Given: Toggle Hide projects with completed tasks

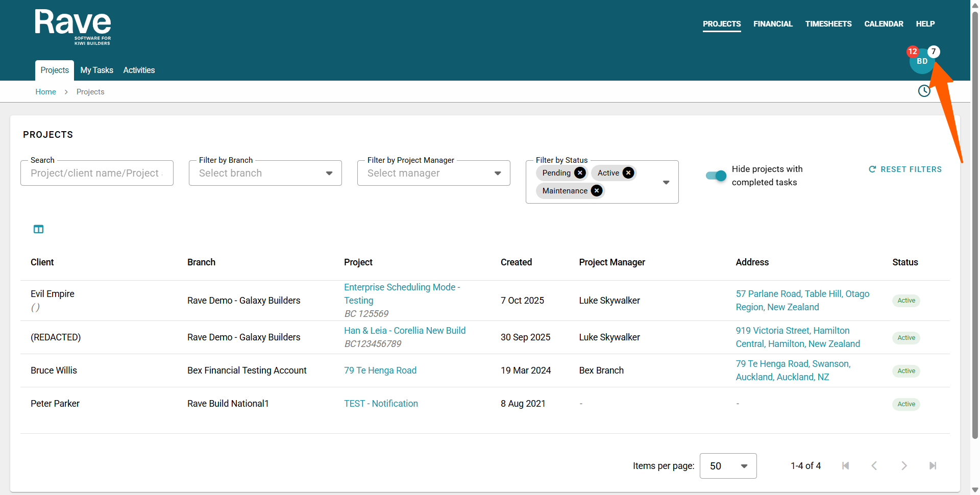Looking at the screenshot, I should pos(716,176).
